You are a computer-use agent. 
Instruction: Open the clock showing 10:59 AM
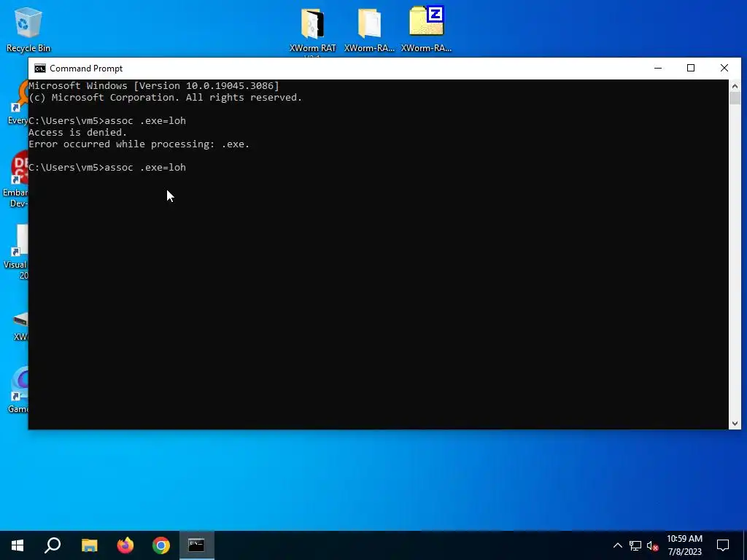point(684,545)
